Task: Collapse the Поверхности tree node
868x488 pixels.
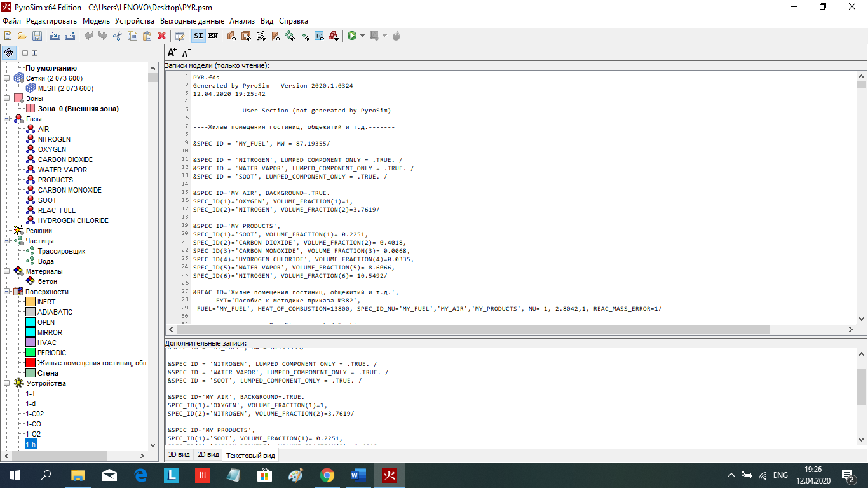Action: [7, 292]
